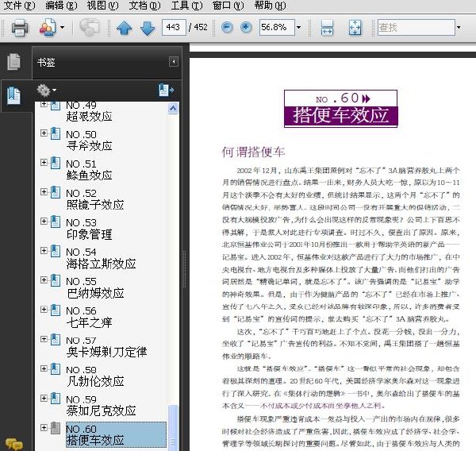This screenshot has width=476, height=451.
Task: Open the 工具 menu
Action: [x=186, y=6]
